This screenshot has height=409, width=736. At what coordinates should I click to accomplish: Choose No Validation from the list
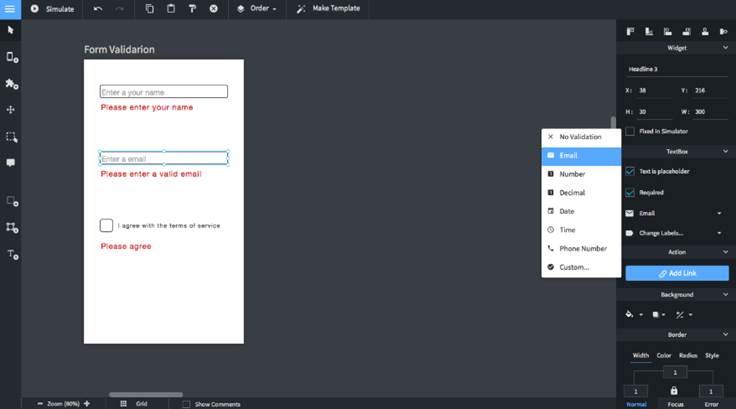tap(579, 136)
